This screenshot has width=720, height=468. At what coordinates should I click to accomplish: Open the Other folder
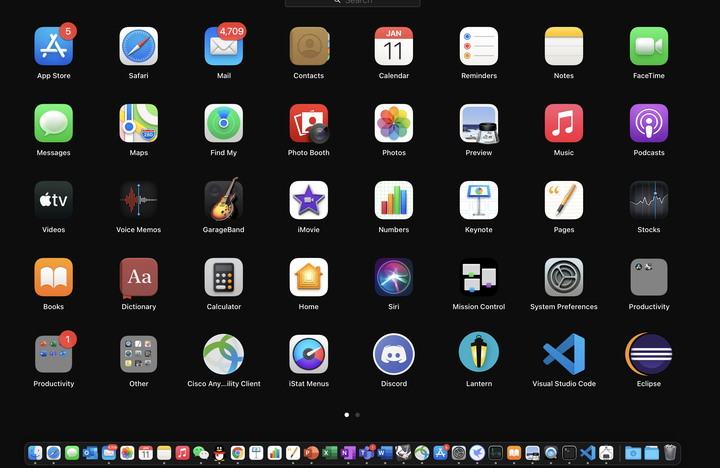pos(139,354)
